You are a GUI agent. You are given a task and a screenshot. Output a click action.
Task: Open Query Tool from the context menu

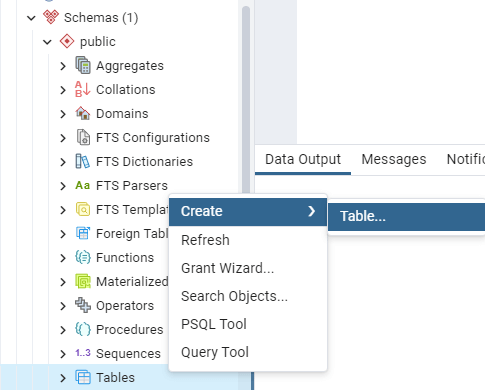coord(248,352)
